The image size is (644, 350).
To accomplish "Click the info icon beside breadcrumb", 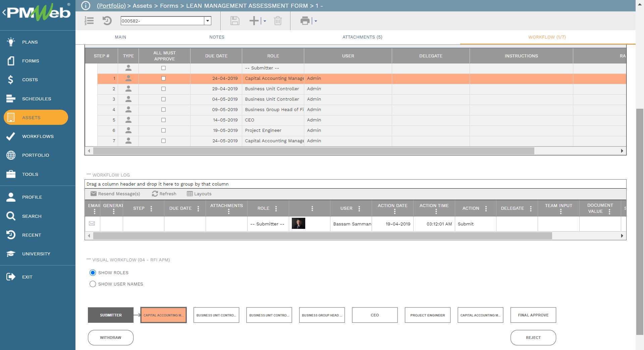I will point(86,6).
